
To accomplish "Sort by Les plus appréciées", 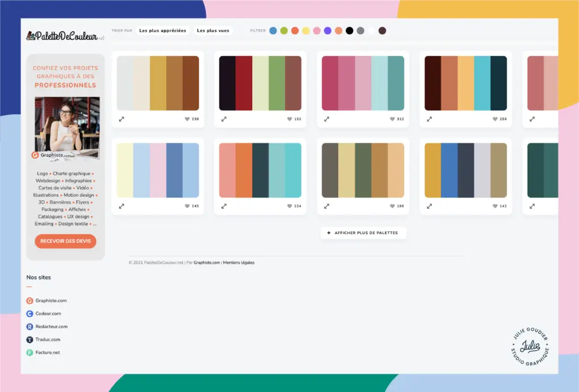I will pos(162,31).
